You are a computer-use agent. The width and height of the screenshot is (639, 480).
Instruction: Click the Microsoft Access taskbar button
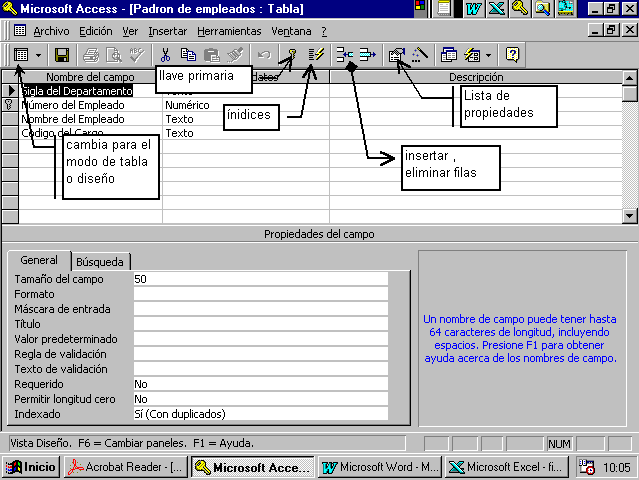pyautogui.click(x=253, y=467)
